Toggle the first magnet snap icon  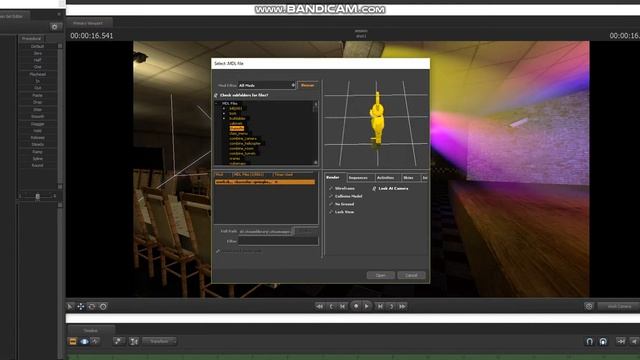(x=589, y=341)
